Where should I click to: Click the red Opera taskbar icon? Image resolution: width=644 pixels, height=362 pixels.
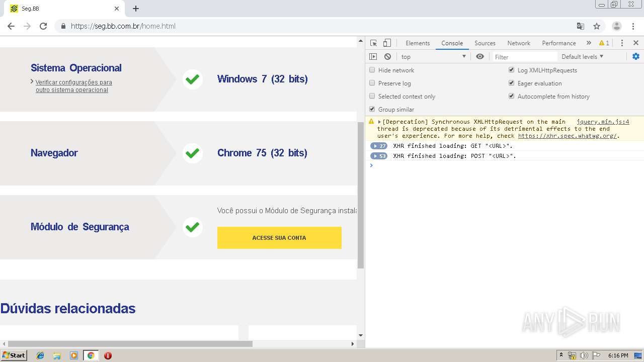[108, 355]
